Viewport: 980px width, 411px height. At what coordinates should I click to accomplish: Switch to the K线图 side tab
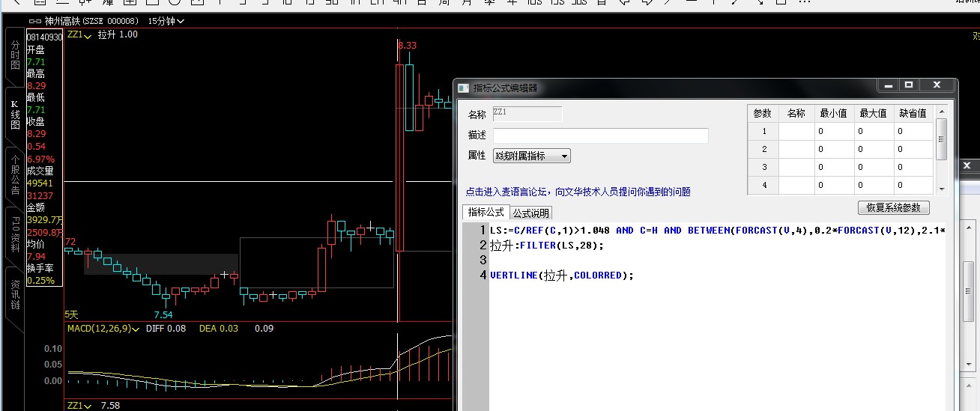[15, 115]
